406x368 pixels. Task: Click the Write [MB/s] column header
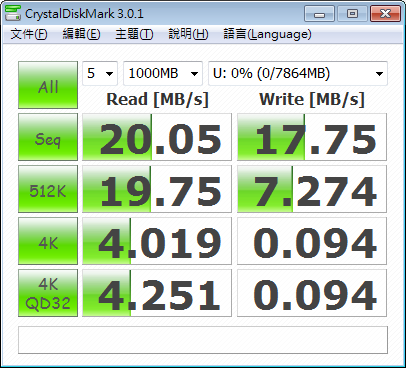pos(312,99)
